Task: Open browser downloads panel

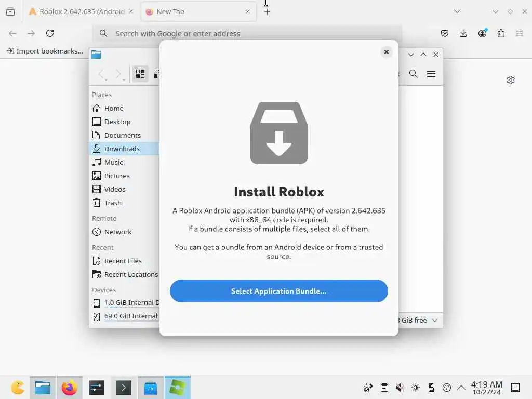Action: tap(463, 33)
